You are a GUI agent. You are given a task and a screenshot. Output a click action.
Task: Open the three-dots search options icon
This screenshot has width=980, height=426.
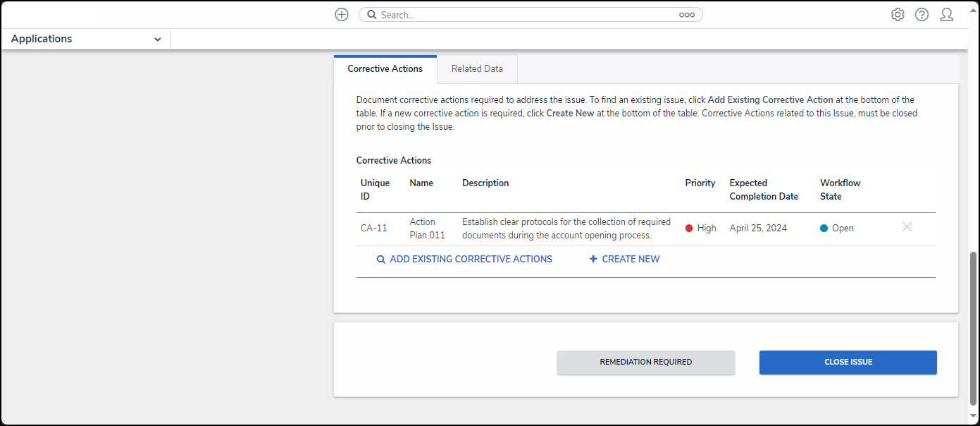(x=686, y=15)
